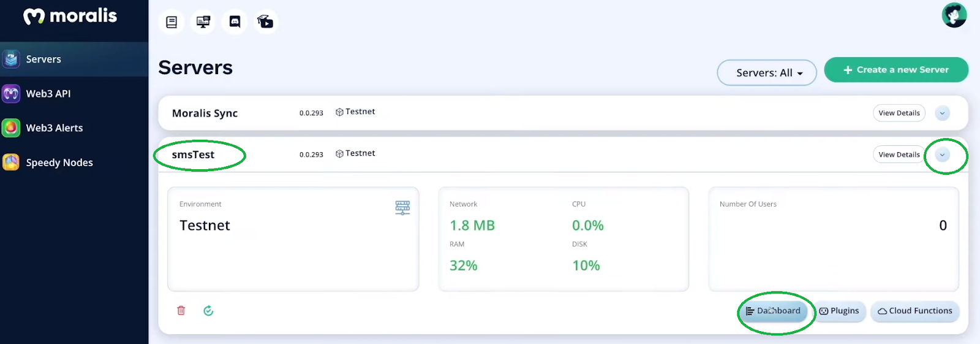Open the Servers: All filter dropdown
The image size is (980, 344).
[767, 72]
